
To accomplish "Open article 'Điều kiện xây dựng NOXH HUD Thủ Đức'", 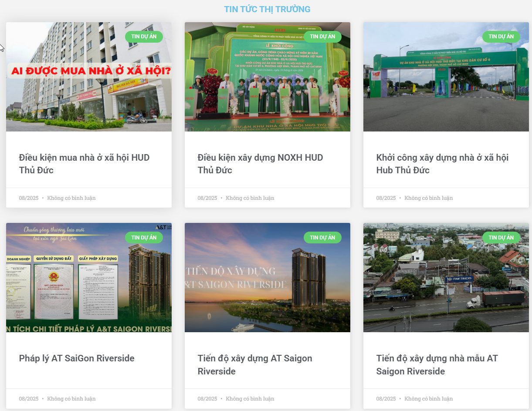I will (260, 164).
